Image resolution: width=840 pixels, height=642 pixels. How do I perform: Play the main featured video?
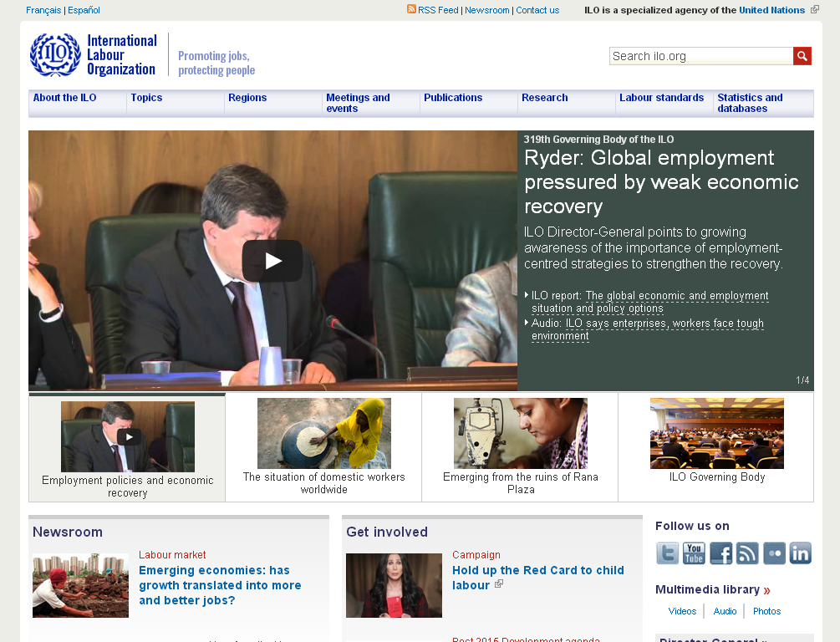(272, 261)
